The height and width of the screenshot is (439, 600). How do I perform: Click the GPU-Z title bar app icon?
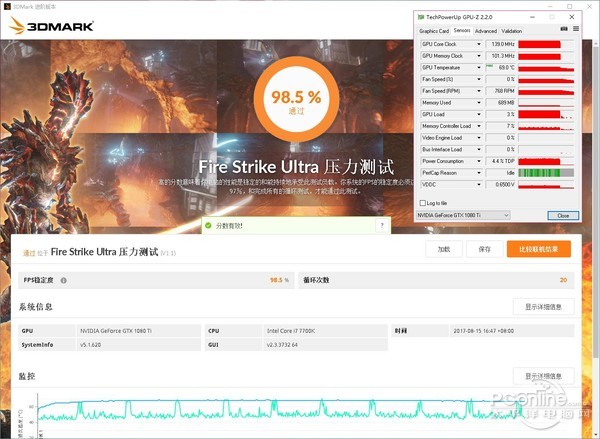click(421, 17)
